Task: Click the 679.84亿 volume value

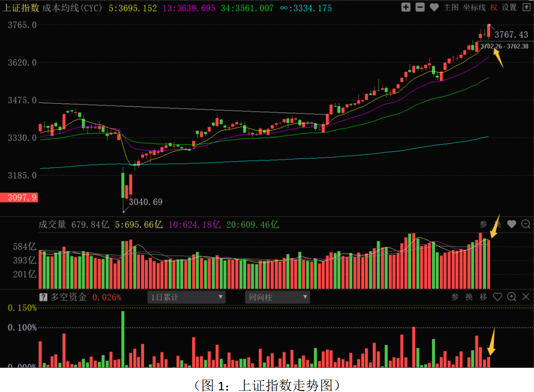Action: coord(91,224)
